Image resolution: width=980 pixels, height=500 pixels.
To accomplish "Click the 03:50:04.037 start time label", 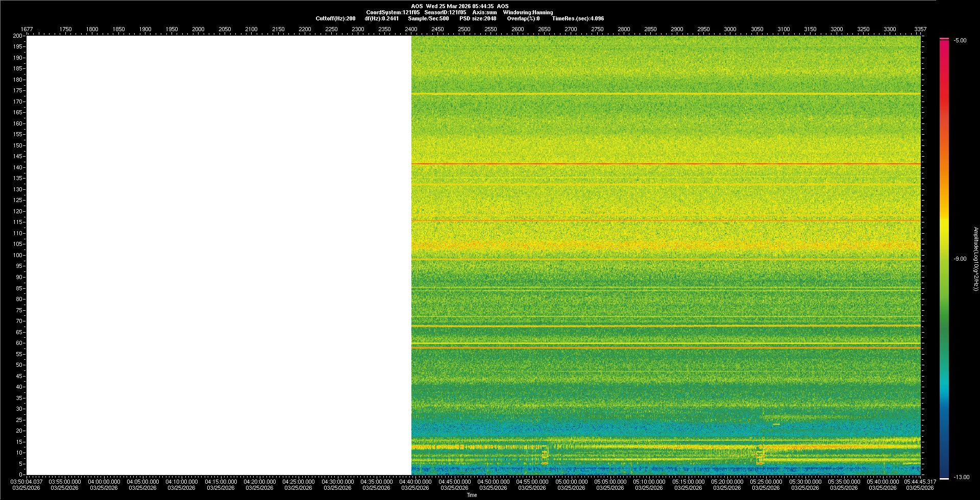I will (x=27, y=482).
